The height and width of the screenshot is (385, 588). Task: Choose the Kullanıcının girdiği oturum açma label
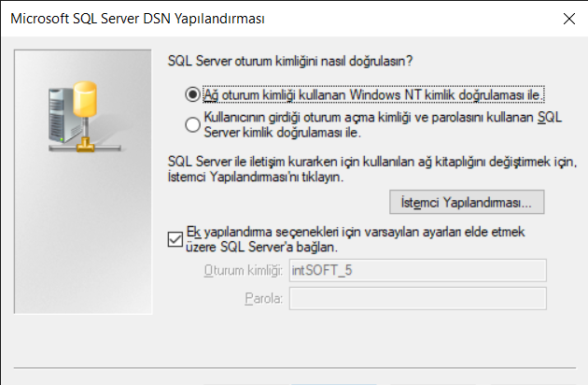pos(383,124)
